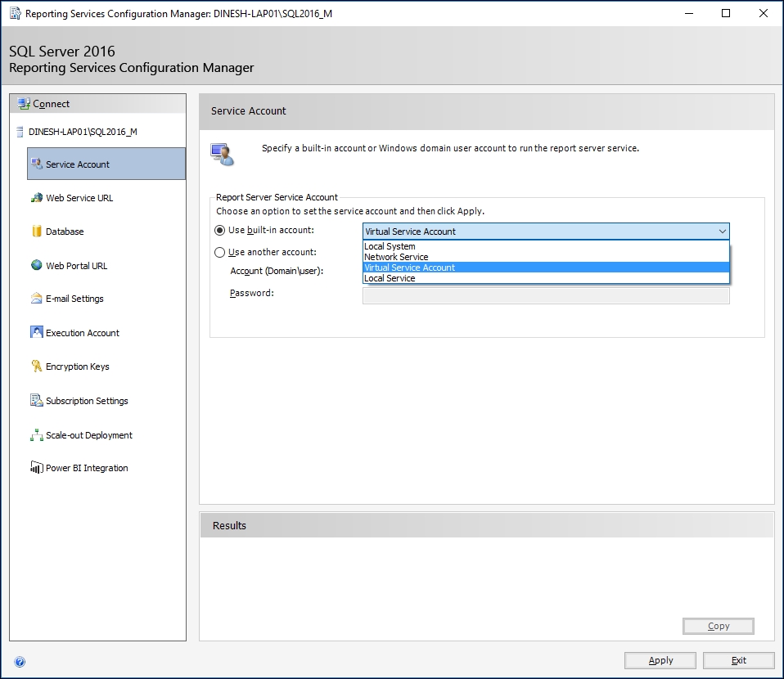Select the DINESH-LAP01\SQL2016_M server node
Viewport: 784px width, 679px height.
click(x=83, y=132)
